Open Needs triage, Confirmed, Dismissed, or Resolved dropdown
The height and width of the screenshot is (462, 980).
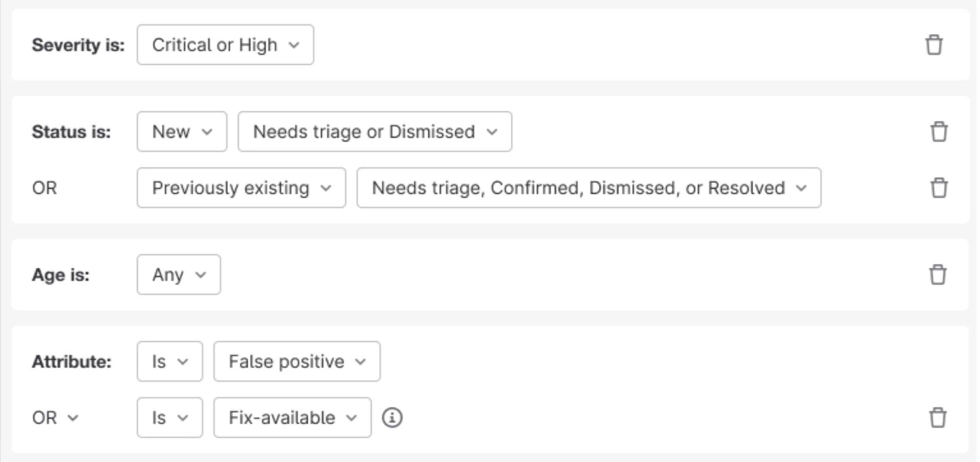[x=589, y=188]
